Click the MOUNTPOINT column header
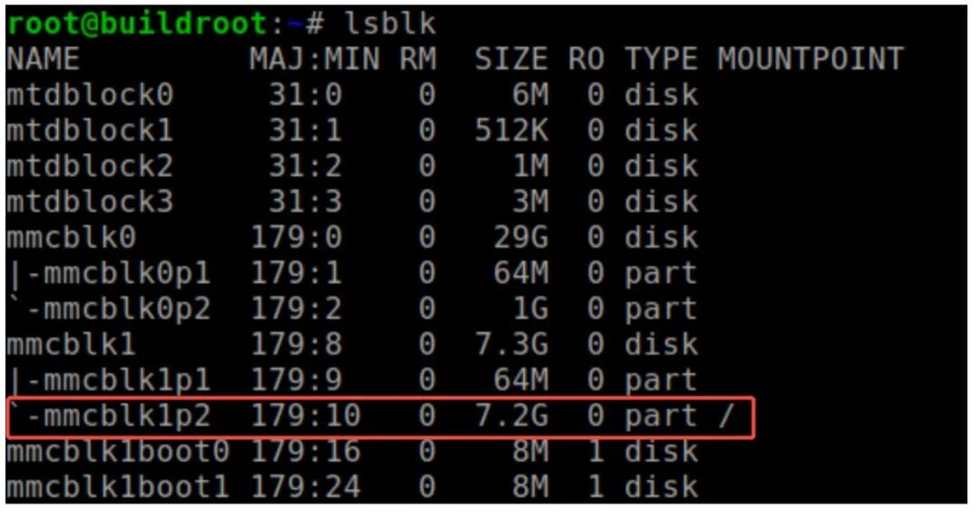This screenshot has height=512, width=980. coord(810,59)
